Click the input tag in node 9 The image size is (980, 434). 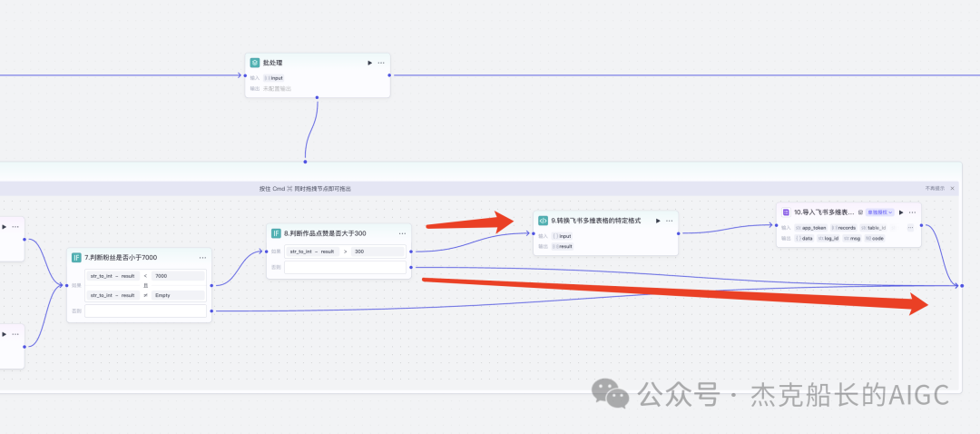coord(562,236)
